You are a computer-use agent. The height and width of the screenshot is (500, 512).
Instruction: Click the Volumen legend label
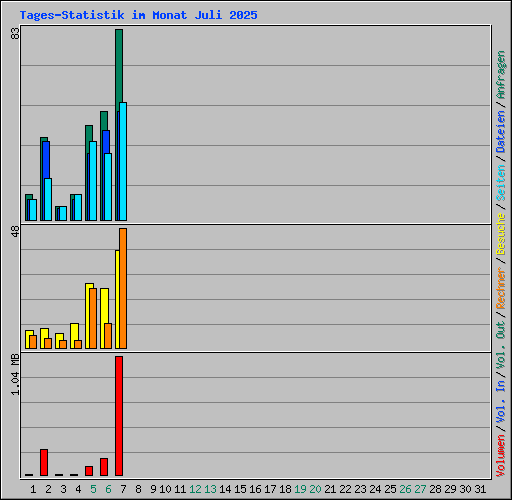tap(500, 455)
